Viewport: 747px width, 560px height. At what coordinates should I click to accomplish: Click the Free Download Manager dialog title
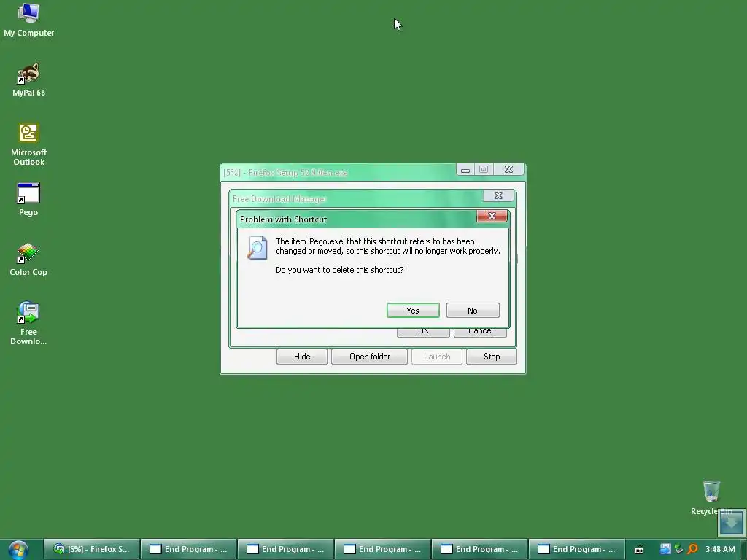point(279,198)
